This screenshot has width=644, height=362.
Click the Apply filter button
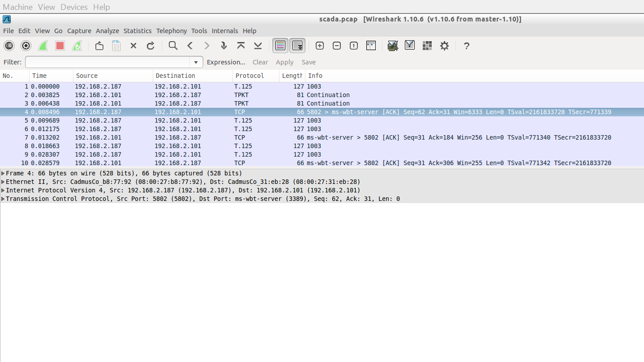pos(284,62)
